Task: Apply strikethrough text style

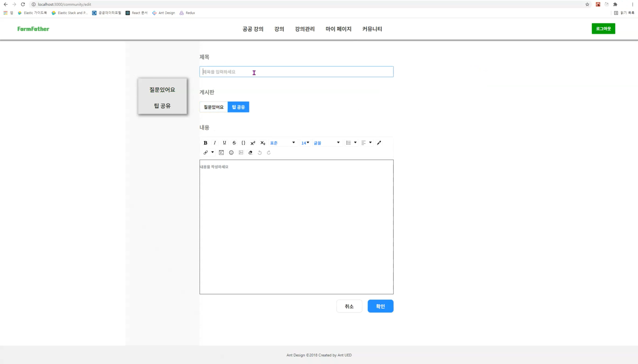Action: click(x=234, y=143)
